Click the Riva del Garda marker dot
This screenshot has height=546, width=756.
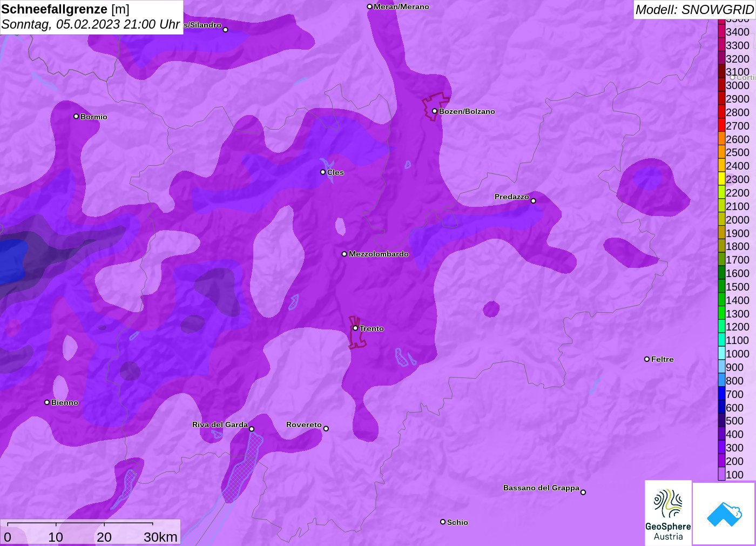pyautogui.click(x=252, y=429)
